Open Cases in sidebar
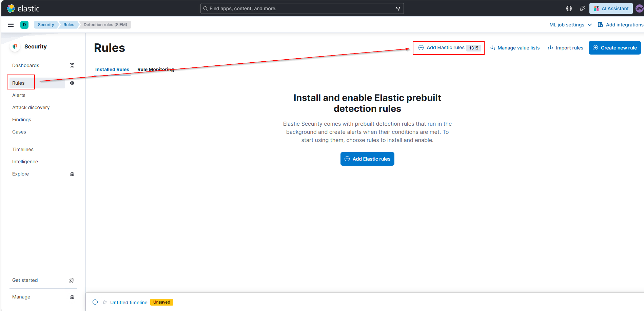Screen dimensions: 644x311 (x=19, y=132)
